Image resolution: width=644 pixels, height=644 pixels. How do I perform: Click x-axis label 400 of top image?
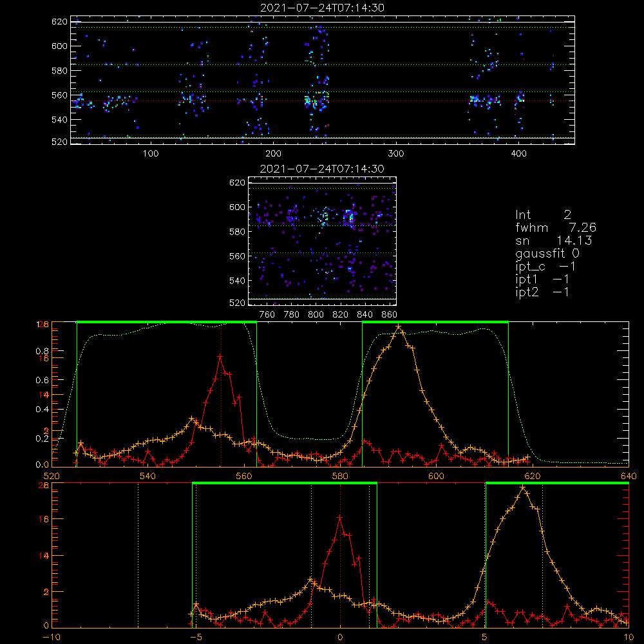[x=518, y=154]
